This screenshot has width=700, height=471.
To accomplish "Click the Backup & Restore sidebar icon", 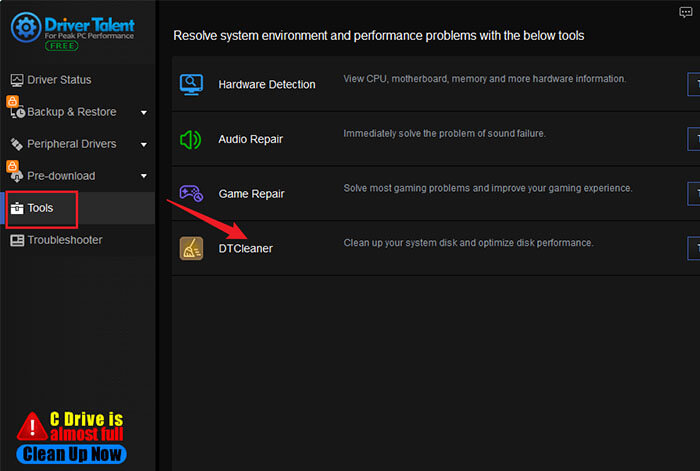I will click(17, 112).
